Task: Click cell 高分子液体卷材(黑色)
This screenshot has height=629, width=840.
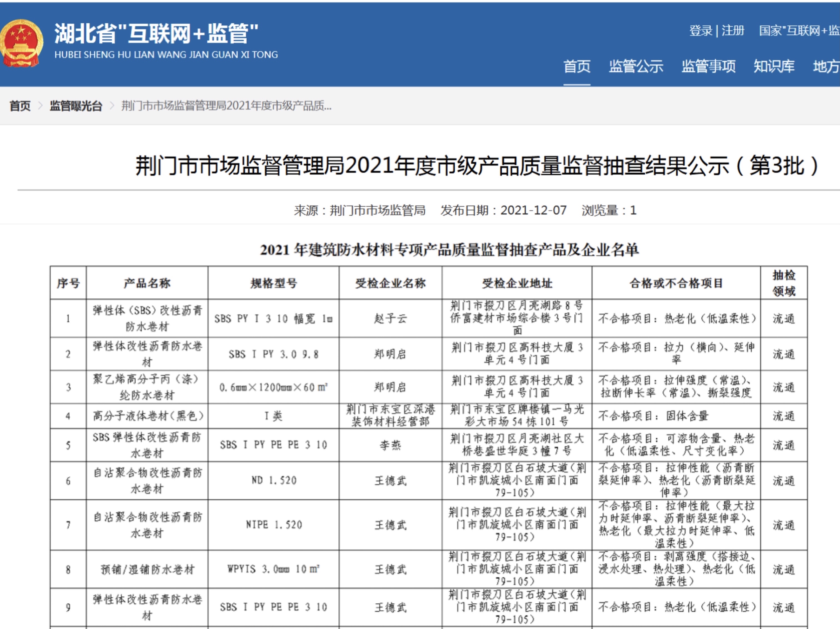Action: 147,416
